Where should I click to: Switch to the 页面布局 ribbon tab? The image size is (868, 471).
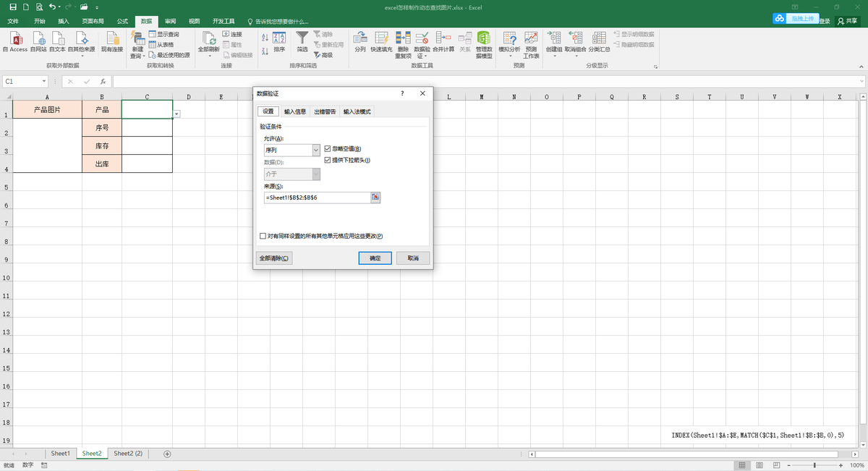point(93,21)
